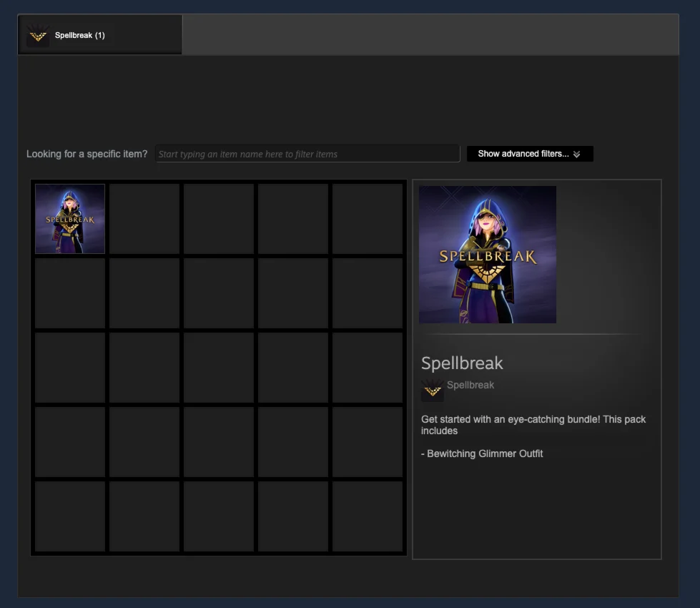This screenshot has width=700, height=608.
Task: Click the 'Bewitching Glimmer Outfit' text line
Action: 482,454
